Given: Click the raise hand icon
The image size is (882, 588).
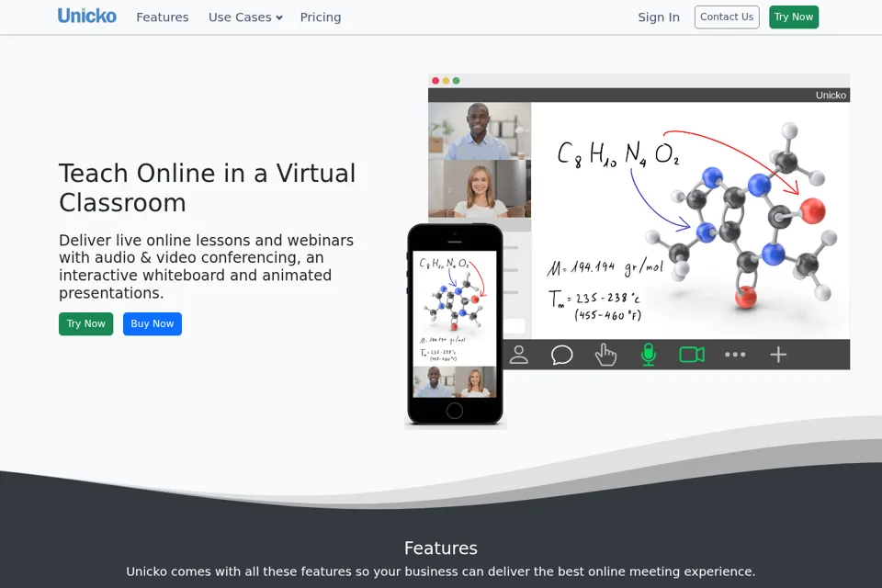Looking at the screenshot, I should tap(605, 355).
